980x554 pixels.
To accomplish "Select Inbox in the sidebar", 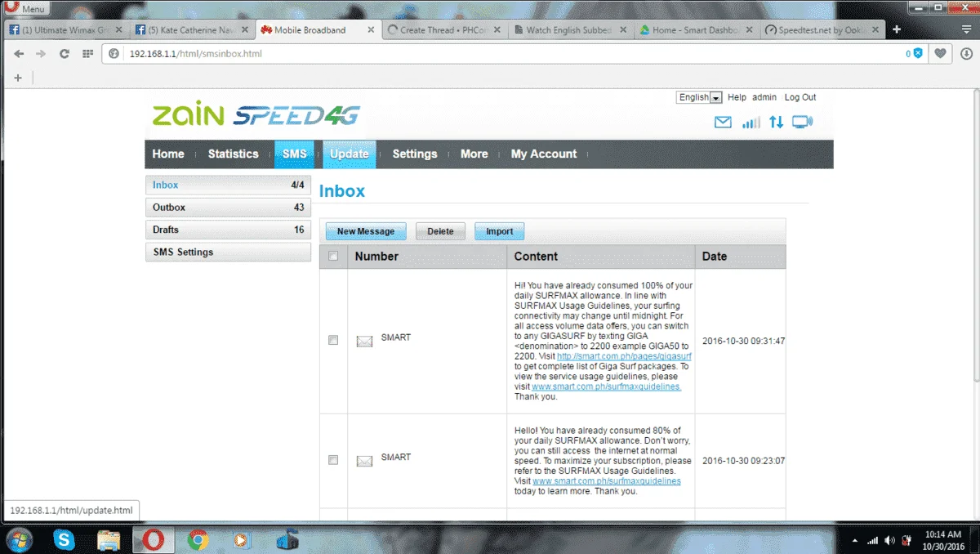I will [228, 185].
